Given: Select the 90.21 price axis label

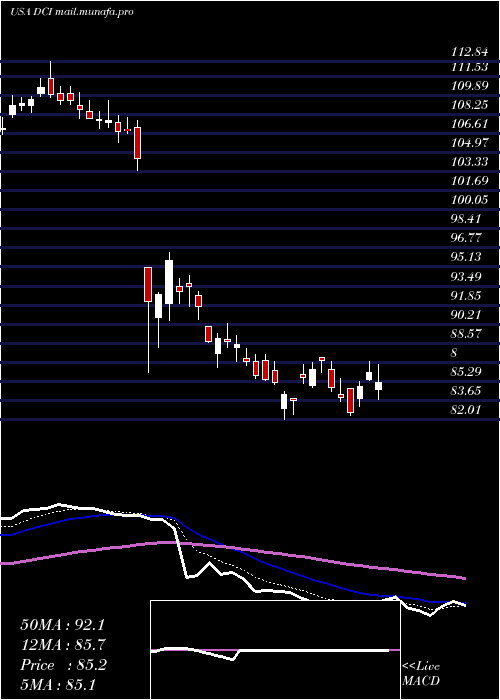Looking at the screenshot, I should point(467,315).
